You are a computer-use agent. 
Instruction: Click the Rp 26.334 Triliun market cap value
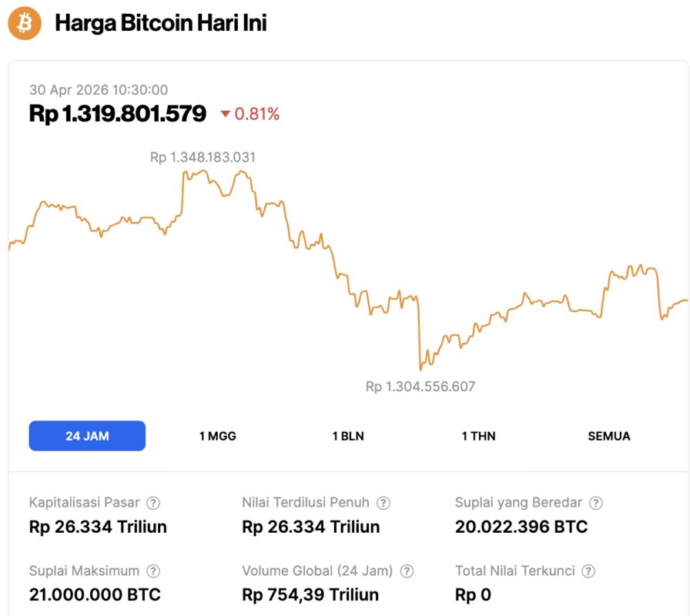[98, 527]
